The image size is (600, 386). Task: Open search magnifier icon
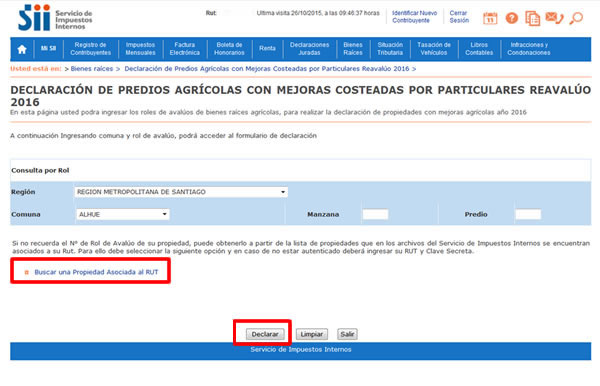click(x=576, y=18)
